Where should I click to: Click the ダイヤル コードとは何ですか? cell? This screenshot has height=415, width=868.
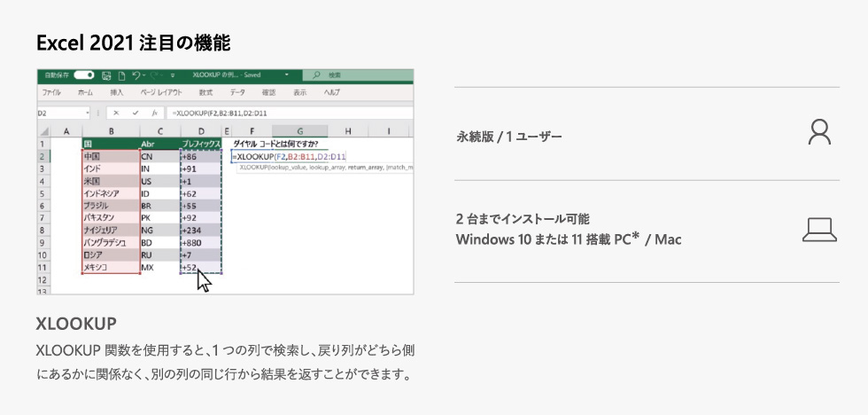point(275,145)
